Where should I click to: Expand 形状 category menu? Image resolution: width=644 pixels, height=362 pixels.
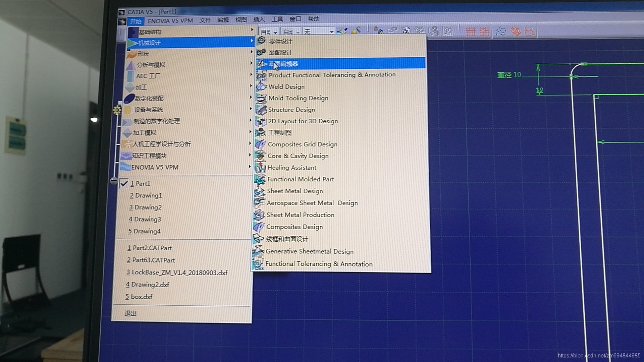click(x=186, y=54)
